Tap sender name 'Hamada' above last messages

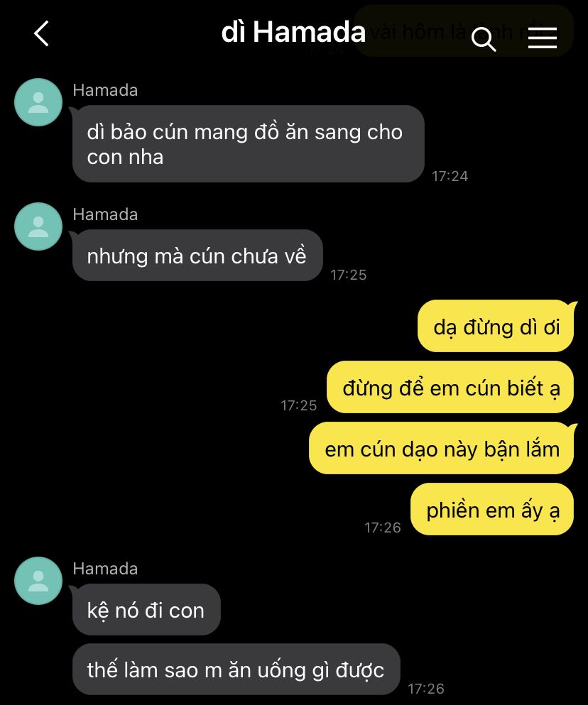(x=105, y=568)
